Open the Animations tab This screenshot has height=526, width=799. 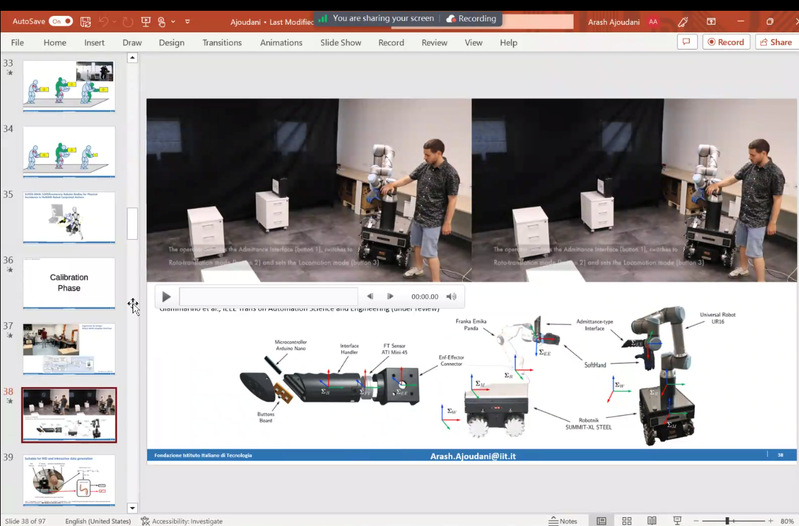click(x=281, y=43)
